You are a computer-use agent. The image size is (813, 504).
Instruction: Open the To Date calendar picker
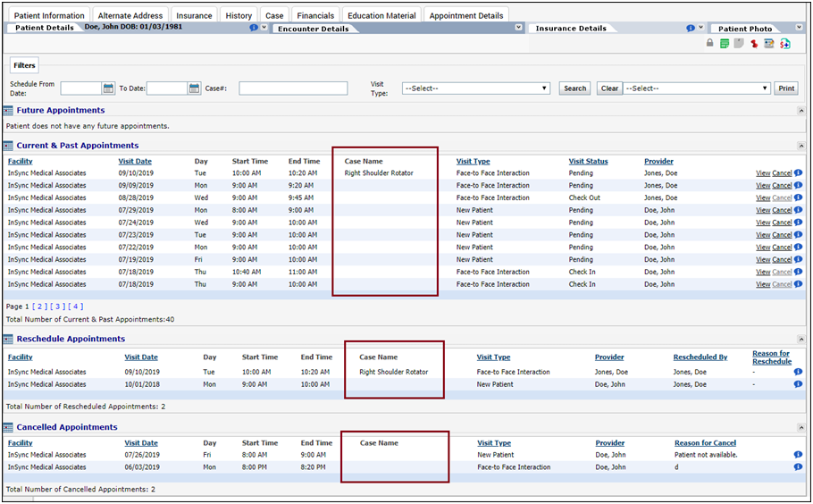tap(194, 88)
